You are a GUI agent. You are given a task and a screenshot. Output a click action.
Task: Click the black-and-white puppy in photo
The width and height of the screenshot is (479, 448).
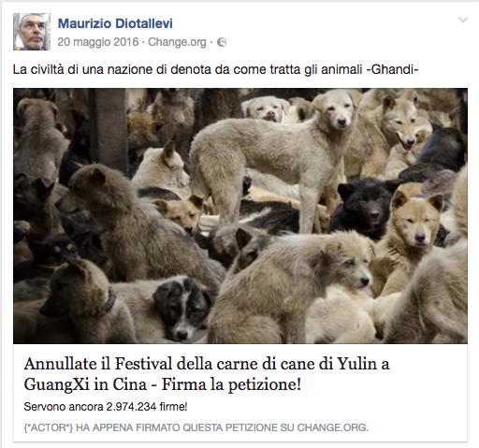point(182,309)
